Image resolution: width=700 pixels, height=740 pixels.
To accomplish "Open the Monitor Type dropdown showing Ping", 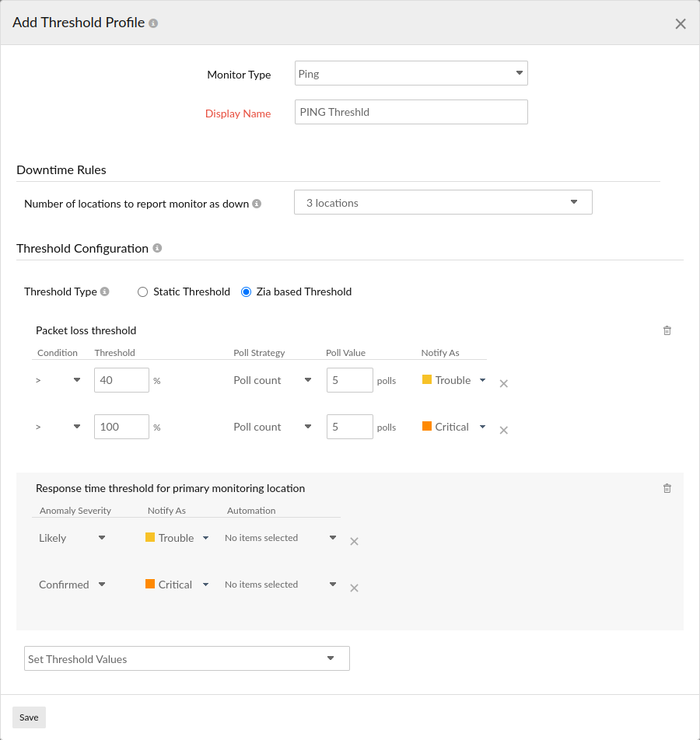I will [x=411, y=74].
